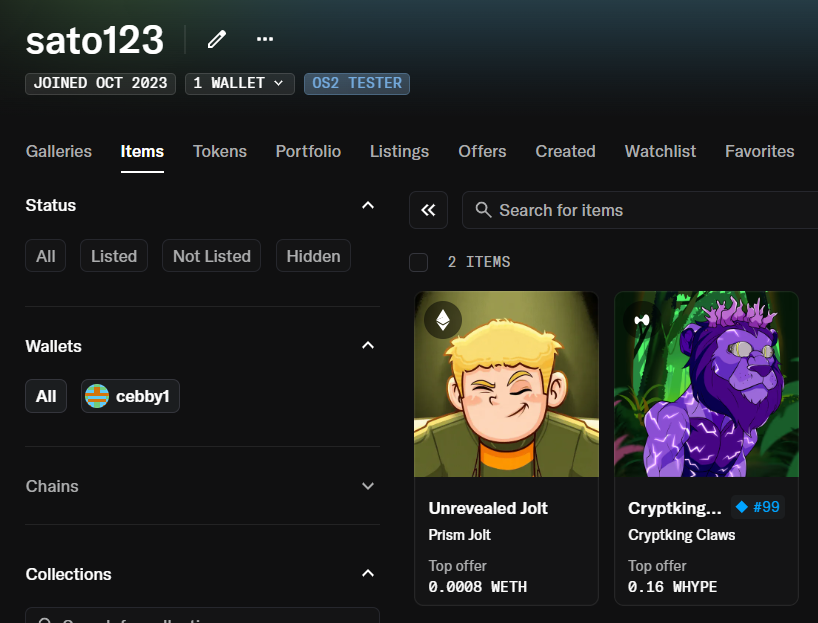
Task: Open the Cryptking Claws collection link
Action: pyautogui.click(x=681, y=535)
